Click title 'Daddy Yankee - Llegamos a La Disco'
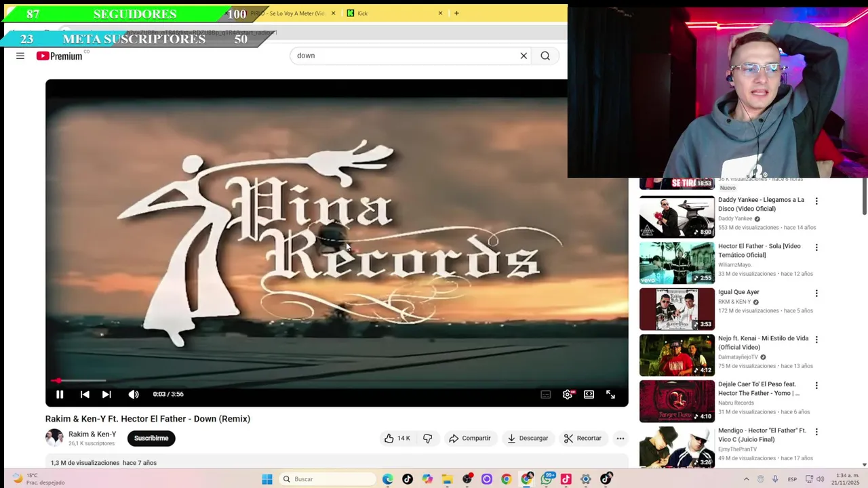This screenshot has height=488, width=868. tap(761, 204)
